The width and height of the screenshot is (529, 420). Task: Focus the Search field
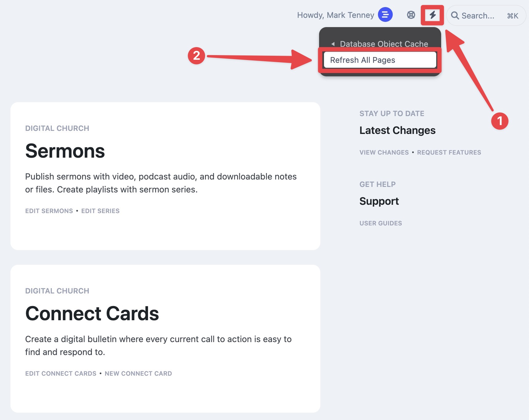pos(486,15)
